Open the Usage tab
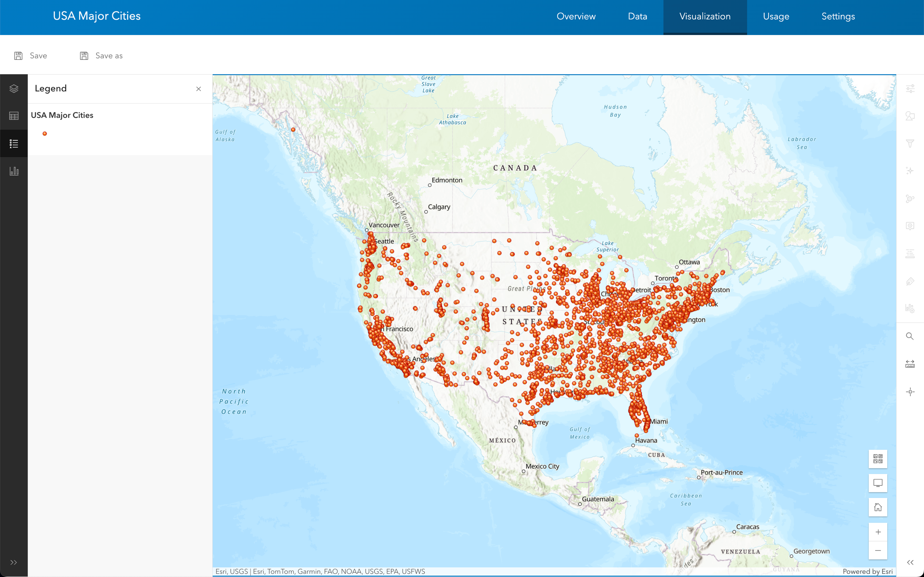Image resolution: width=924 pixels, height=577 pixels. click(776, 17)
